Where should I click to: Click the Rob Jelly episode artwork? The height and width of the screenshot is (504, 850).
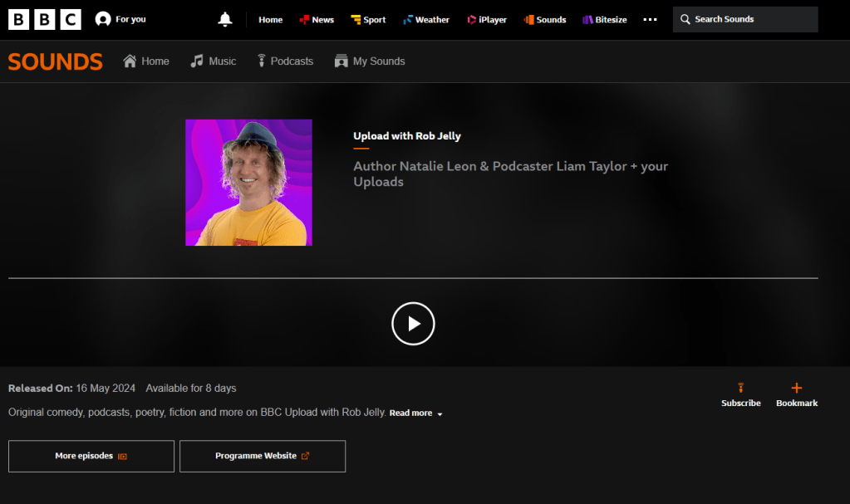point(248,183)
